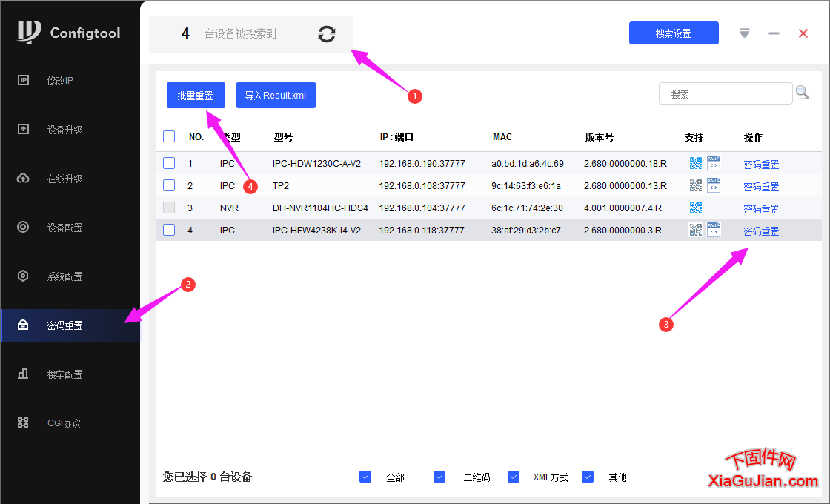Click the 修改IP sidebar icon

click(x=23, y=81)
